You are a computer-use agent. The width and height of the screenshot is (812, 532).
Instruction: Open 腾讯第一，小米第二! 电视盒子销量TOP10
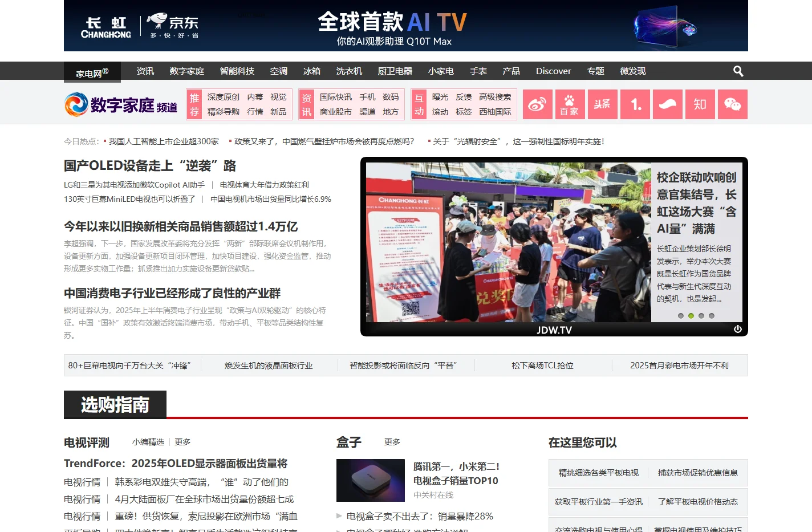click(x=456, y=473)
